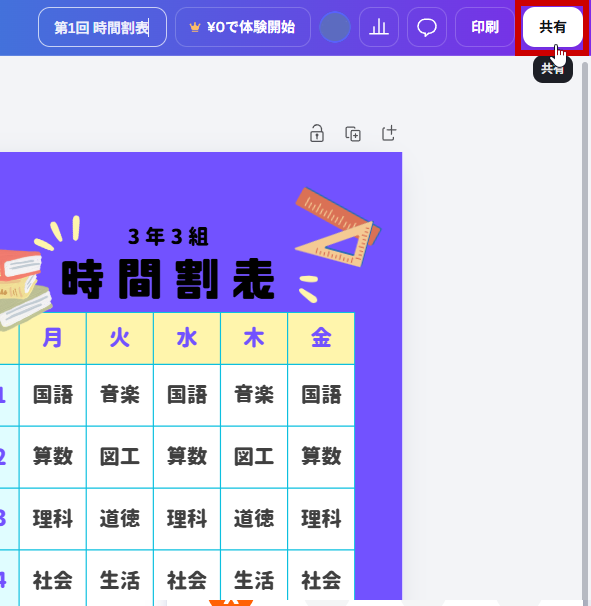This screenshot has width=591, height=606.
Task: Select 国語 cell under 金
Action: tap(321, 395)
